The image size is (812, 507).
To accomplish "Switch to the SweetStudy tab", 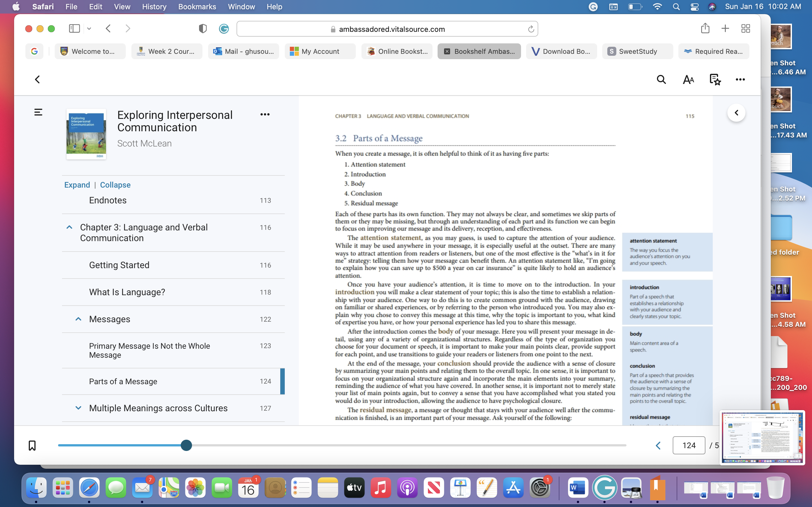I will [637, 51].
